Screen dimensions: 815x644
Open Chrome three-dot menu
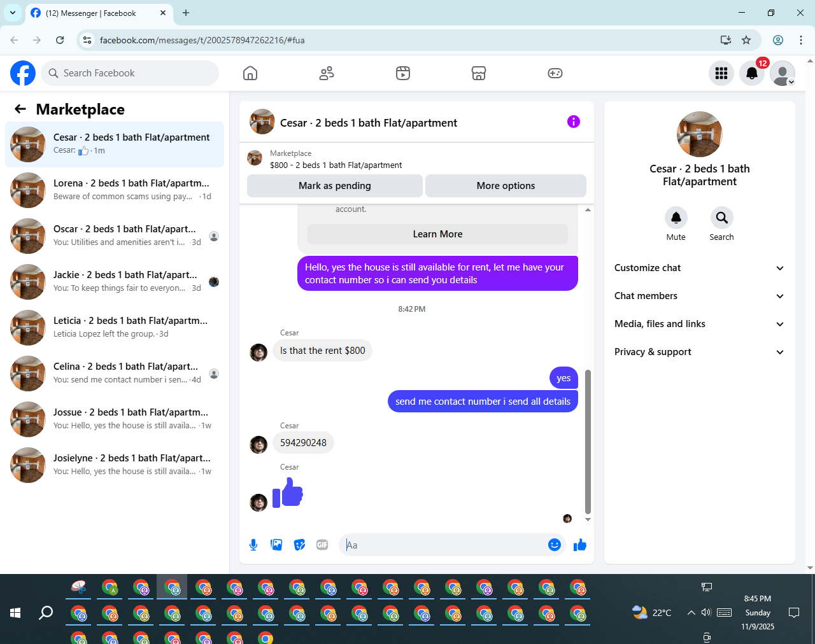[x=801, y=40]
